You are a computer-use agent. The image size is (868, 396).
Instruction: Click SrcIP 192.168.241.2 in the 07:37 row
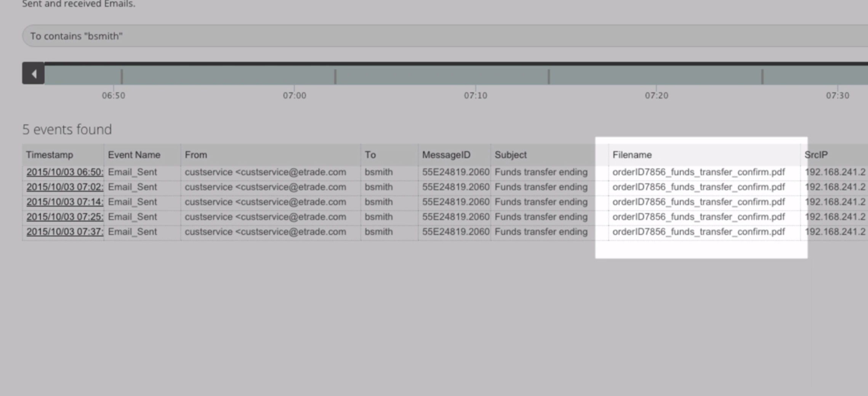point(835,232)
